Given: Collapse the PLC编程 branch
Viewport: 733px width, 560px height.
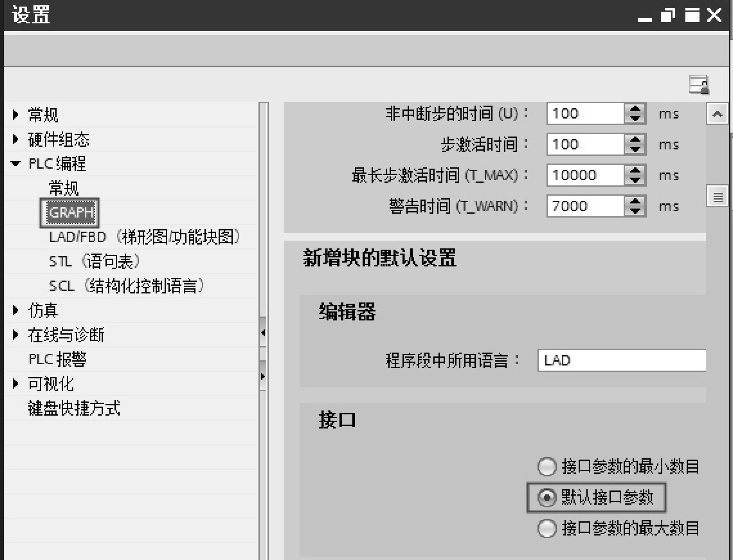Looking at the screenshot, I should (15, 163).
